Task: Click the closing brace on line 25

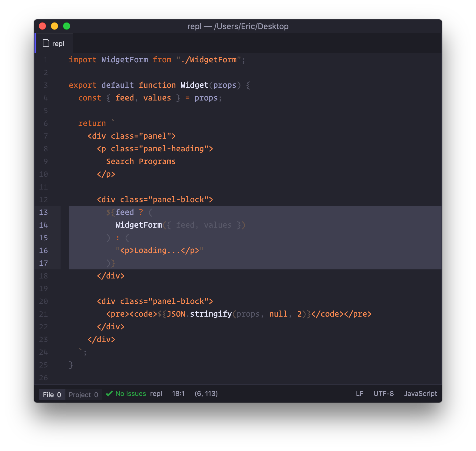Action: pyautogui.click(x=71, y=365)
